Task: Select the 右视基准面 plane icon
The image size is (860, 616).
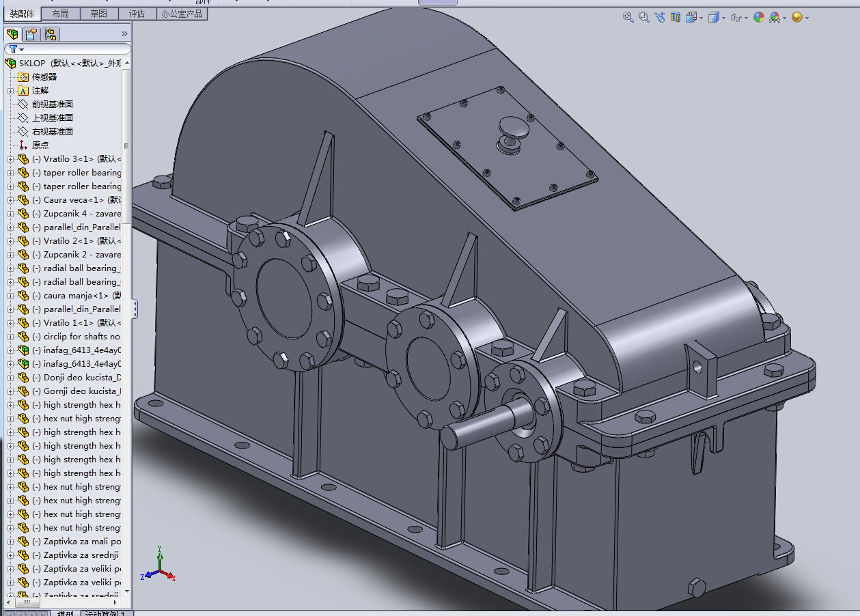Action: click(23, 131)
